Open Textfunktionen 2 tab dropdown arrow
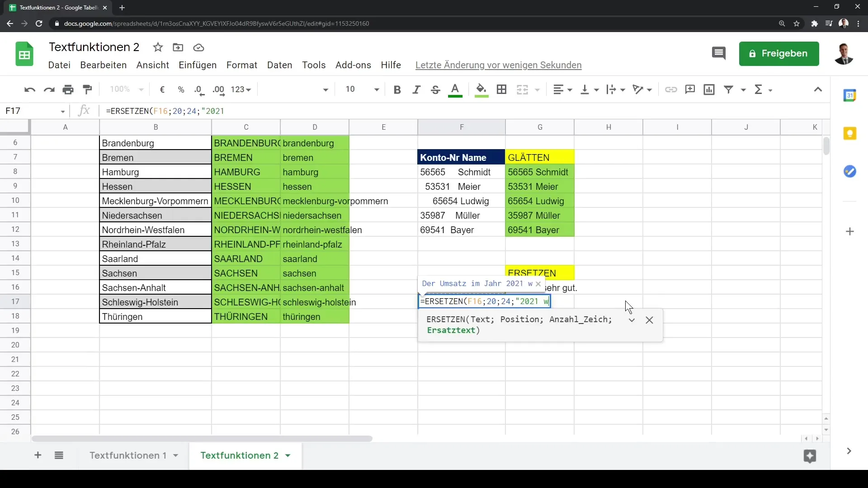868x488 pixels. pyautogui.click(x=288, y=455)
